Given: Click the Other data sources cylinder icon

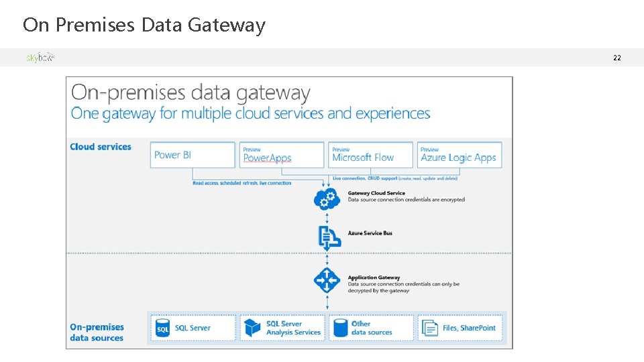Looking at the screenshot, I should [341, 328].
